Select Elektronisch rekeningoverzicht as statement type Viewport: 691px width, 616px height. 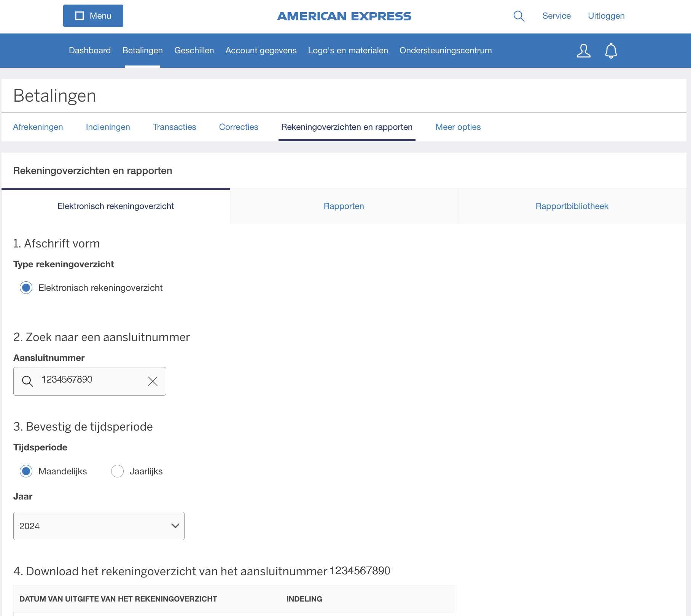coord(25,288)
